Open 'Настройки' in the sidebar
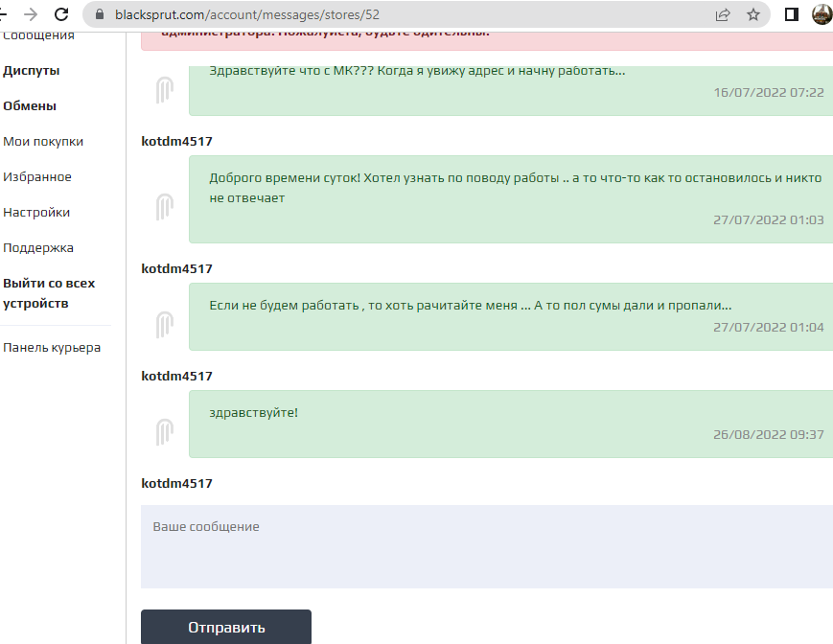833x644 pixels. click(x=36, y=213)
